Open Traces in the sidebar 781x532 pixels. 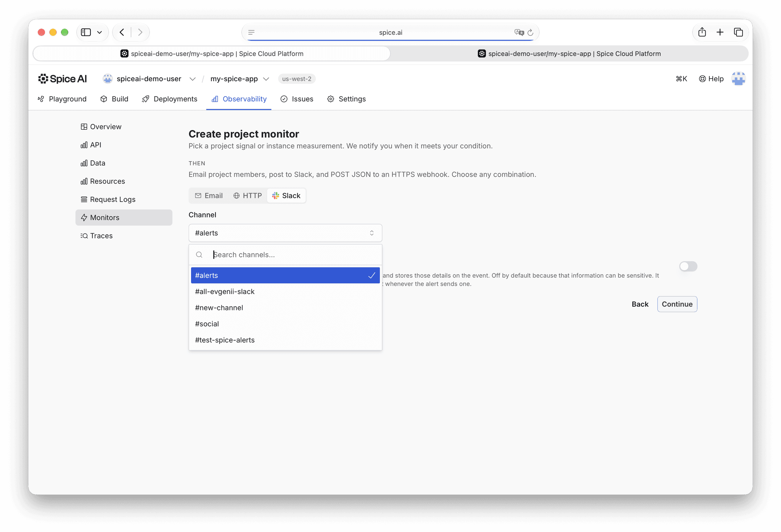click(124, 236)
